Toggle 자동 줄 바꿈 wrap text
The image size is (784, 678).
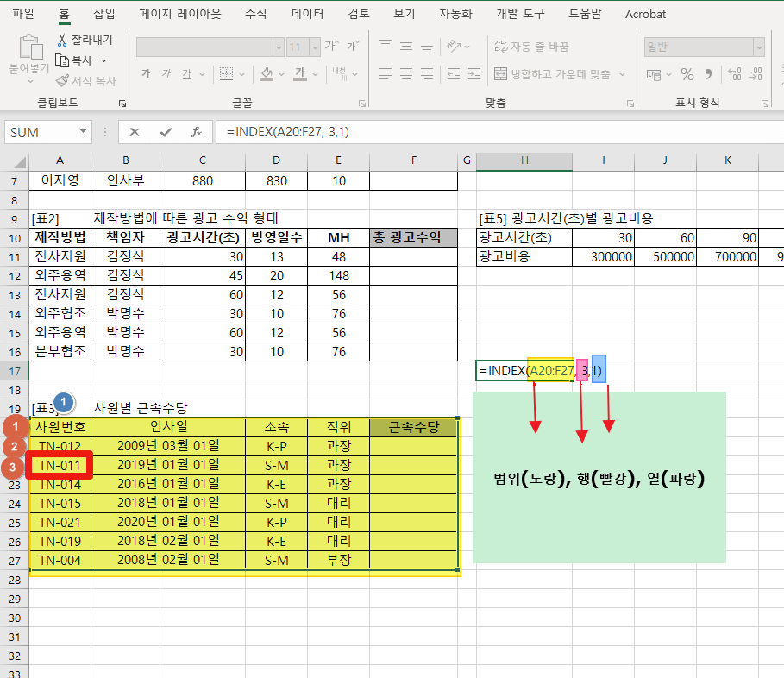click(x=531, y=47)
